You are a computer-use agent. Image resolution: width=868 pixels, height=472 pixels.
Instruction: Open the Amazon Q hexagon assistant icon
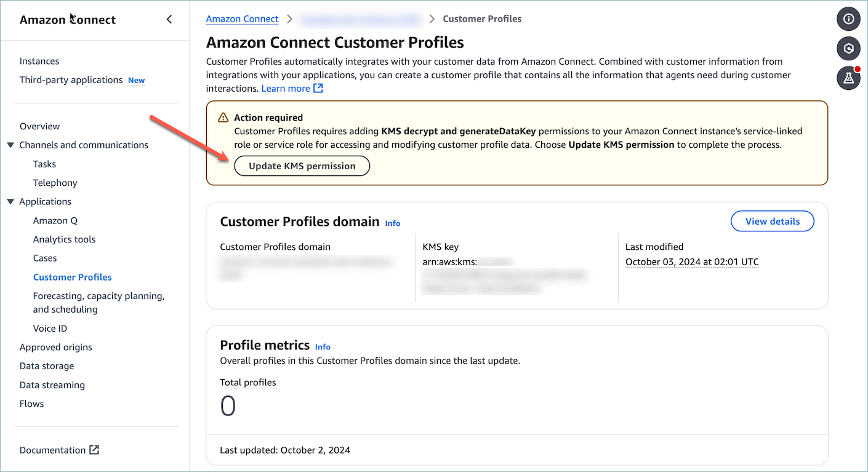click(x=848, y=49)
